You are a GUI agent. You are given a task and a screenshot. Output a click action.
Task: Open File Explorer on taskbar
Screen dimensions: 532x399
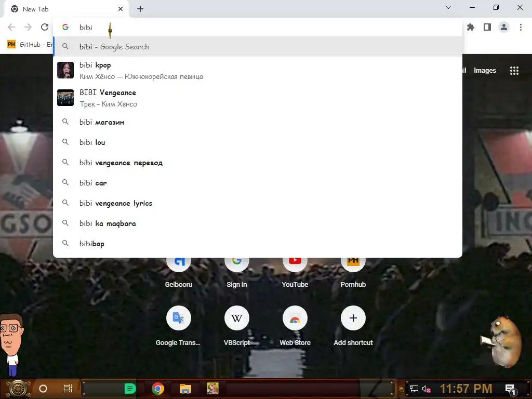(x=185, y=389)
